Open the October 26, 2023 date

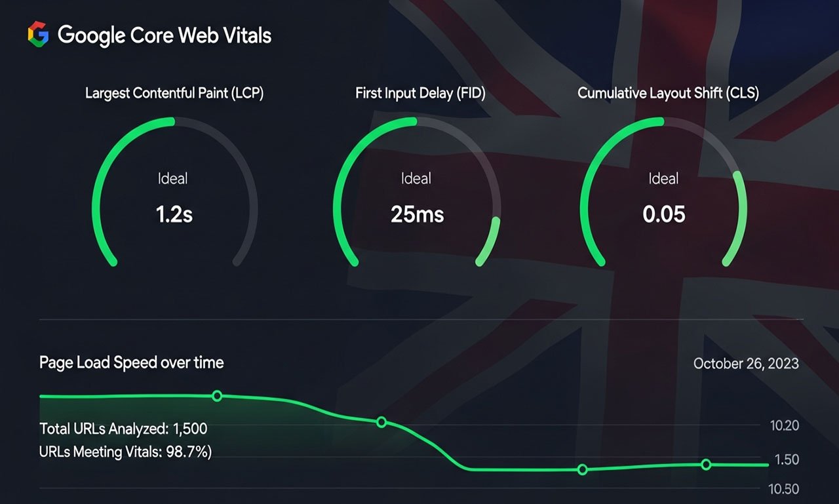[746, 363]
